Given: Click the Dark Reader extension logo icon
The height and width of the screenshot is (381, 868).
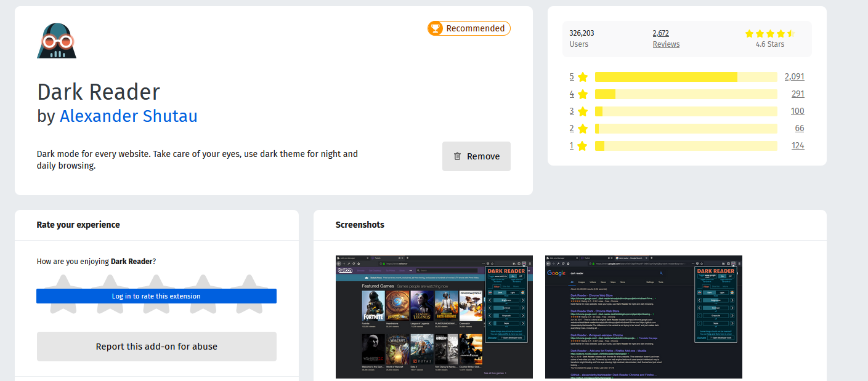Looking at the screenshot, I should pyautogui.click(x=57, y=41).
